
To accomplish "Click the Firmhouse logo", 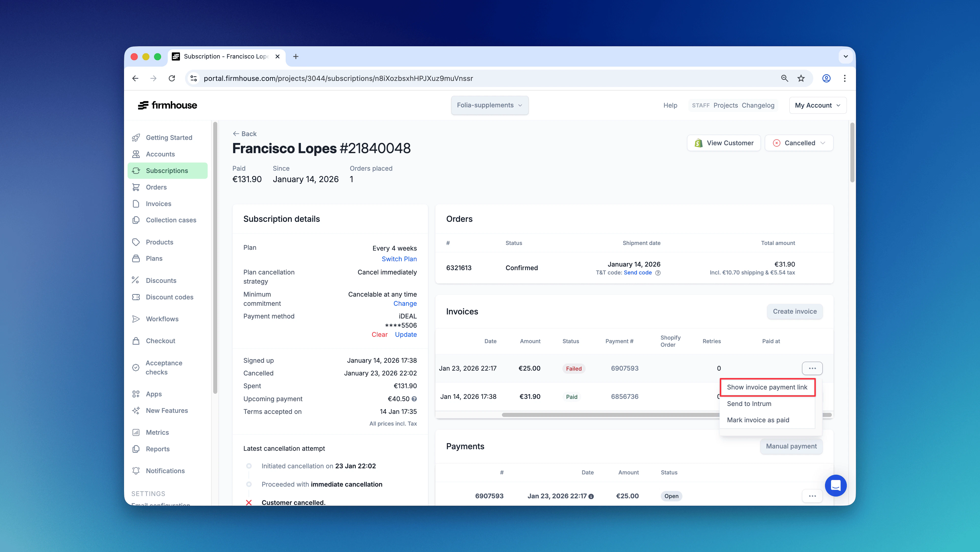I will tap(167, 105).
